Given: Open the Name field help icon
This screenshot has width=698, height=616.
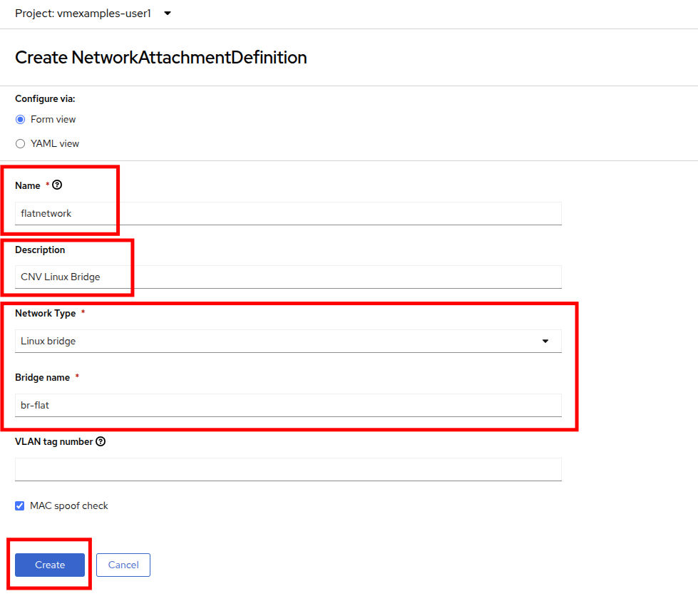Looking at the screenshot, I should tap(57, 185).
